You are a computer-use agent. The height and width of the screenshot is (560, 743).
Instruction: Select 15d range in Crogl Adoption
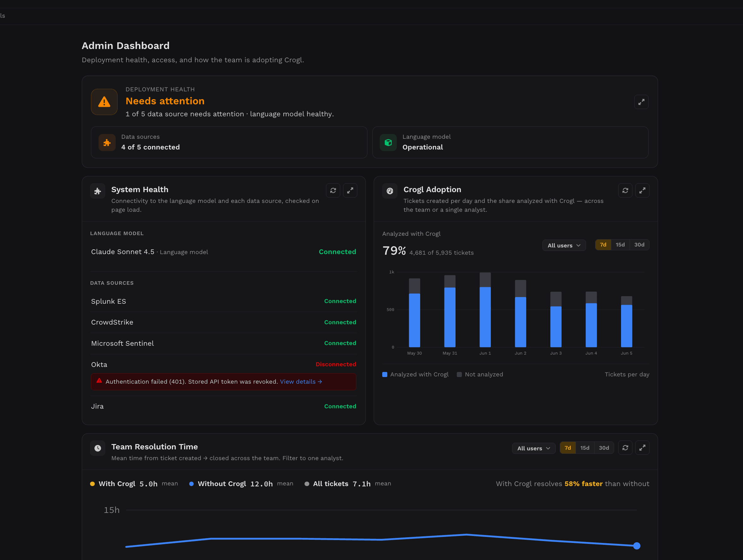[x=620, y=245]
